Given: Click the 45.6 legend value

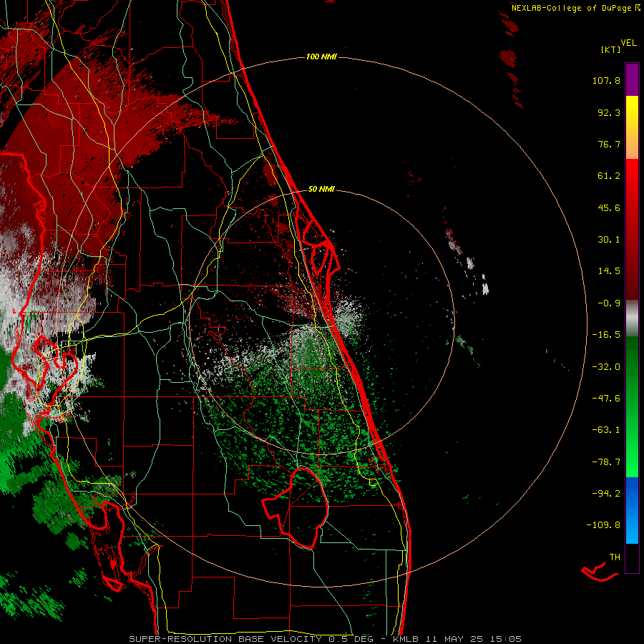Looking at the screenshot, I should [609, 208].
